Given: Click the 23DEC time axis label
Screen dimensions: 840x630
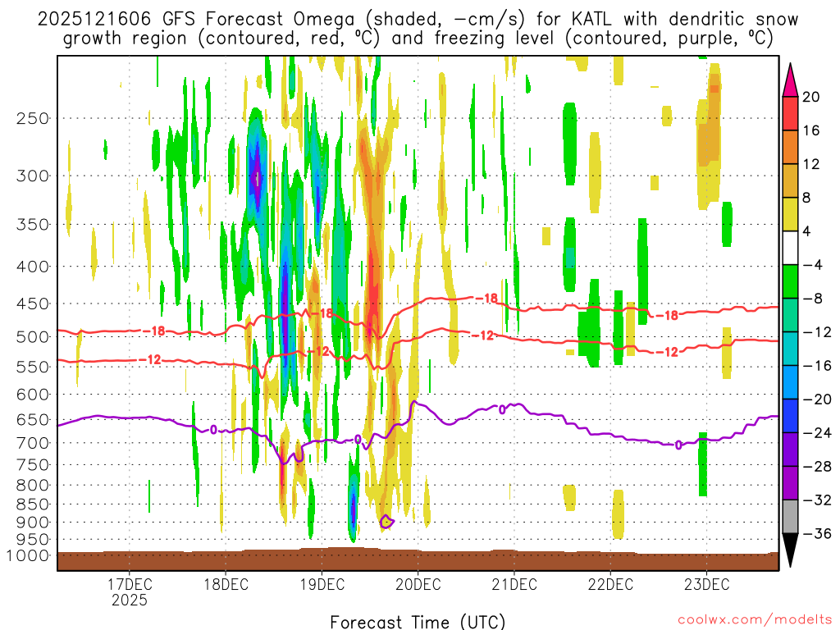Looking at the screenshot, I should click(706, 584).
